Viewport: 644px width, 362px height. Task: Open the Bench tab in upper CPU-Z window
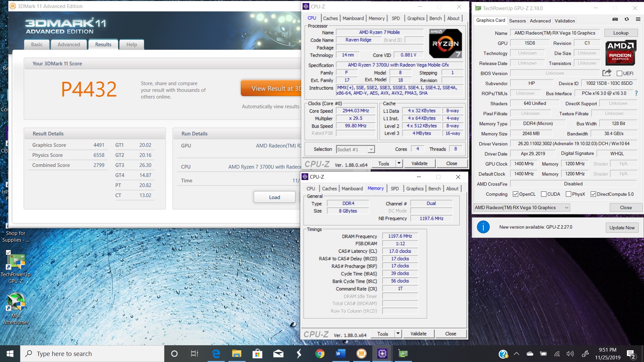tap(435, 18)
